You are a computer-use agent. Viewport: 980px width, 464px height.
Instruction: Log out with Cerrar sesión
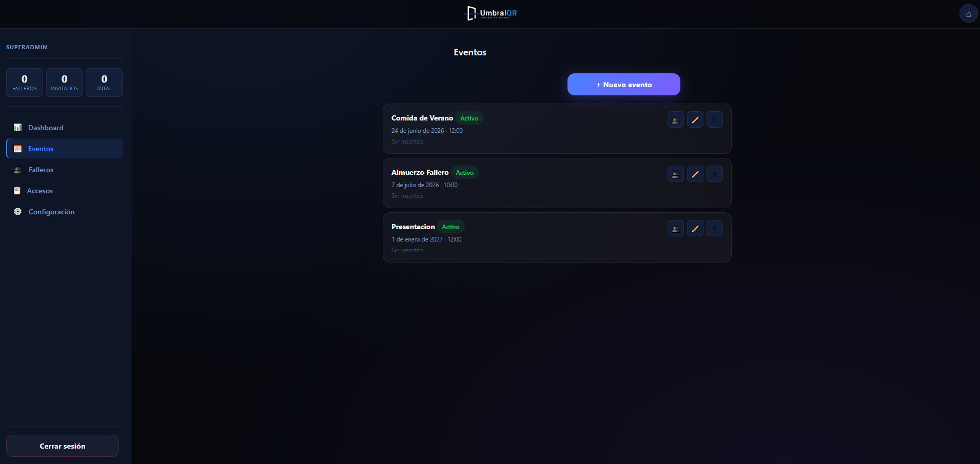(63, 446)
